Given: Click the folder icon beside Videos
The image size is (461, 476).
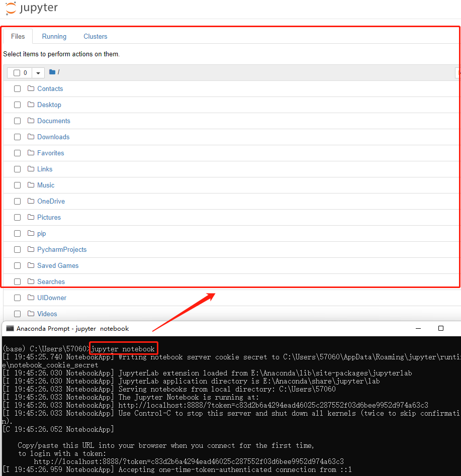Looking at the screenshot, I should [x=31, y=314].
